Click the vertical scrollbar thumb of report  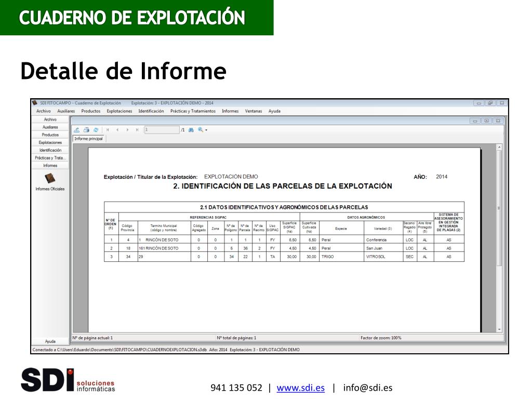(499, 208)
